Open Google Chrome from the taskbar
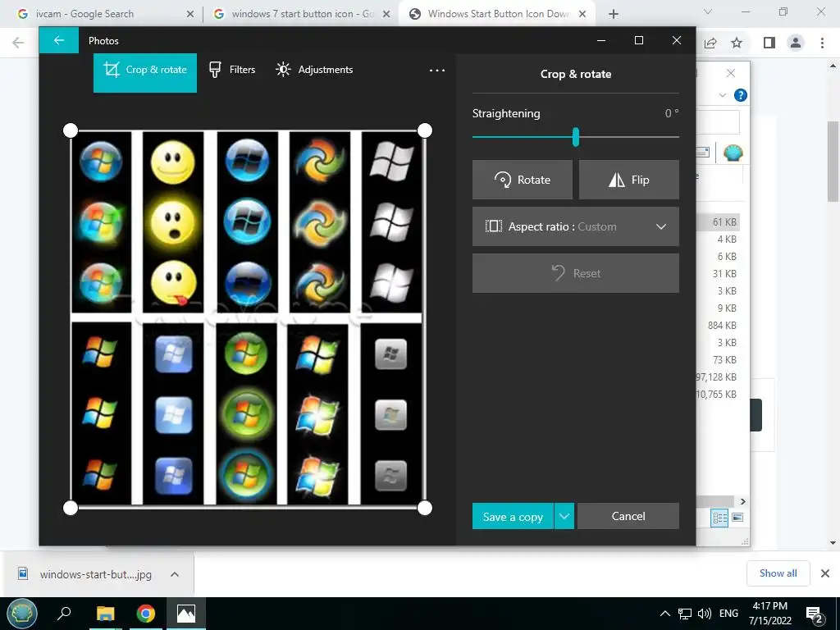The width and height of the screenshot is (840, 630). pyautogui.click(x=146, y=614)
